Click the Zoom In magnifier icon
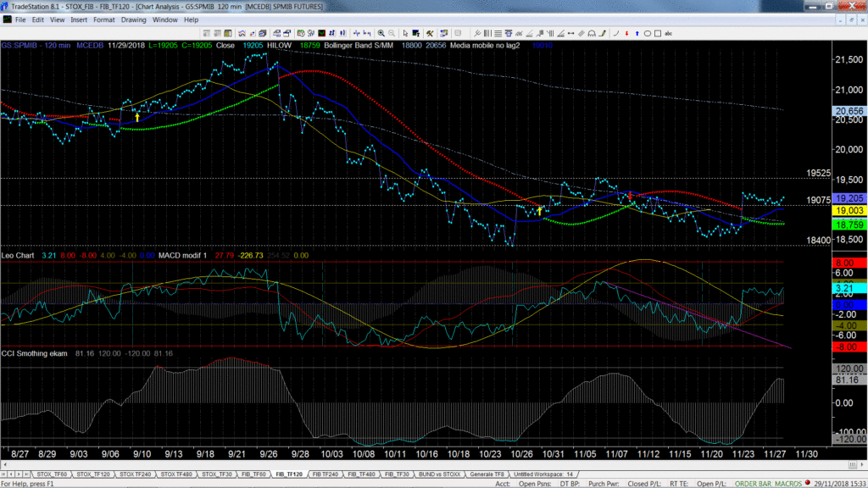 tap(381, 33)
